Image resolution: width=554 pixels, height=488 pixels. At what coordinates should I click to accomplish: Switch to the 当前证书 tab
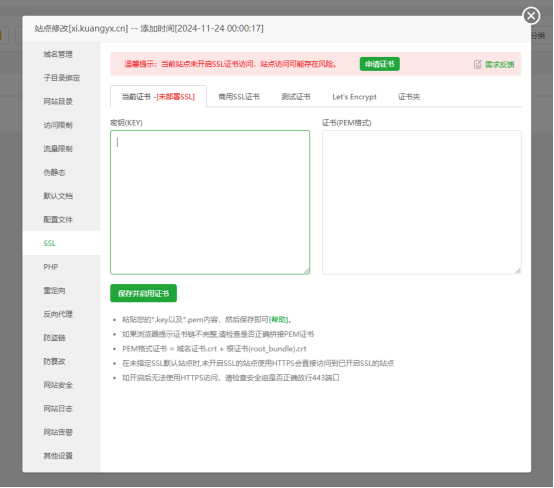coord(158,96)
